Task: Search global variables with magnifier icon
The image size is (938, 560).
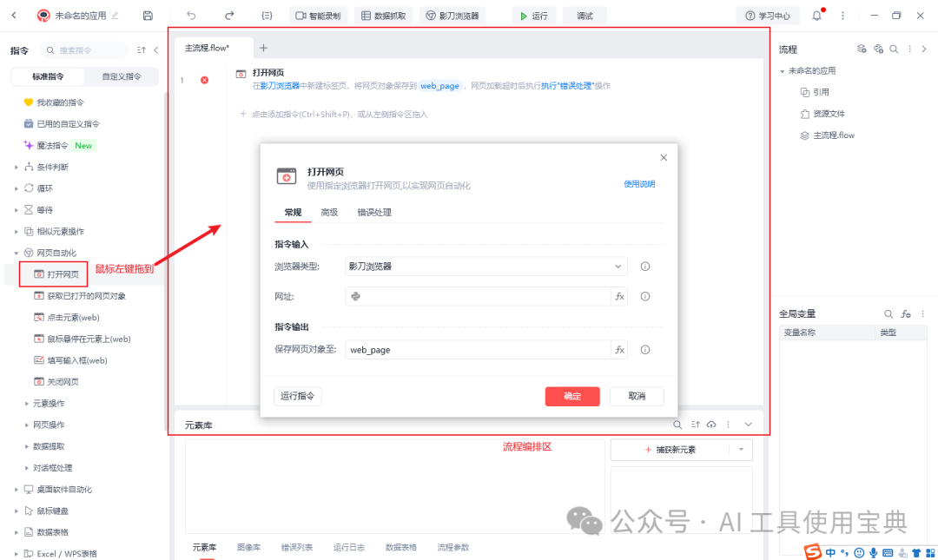Action: (x=888, y=313)
